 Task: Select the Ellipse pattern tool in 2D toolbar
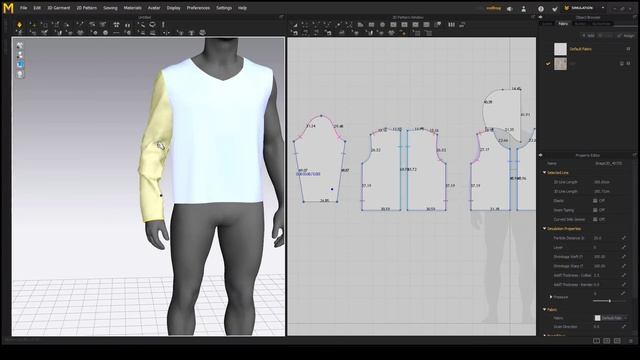[382, 25]
